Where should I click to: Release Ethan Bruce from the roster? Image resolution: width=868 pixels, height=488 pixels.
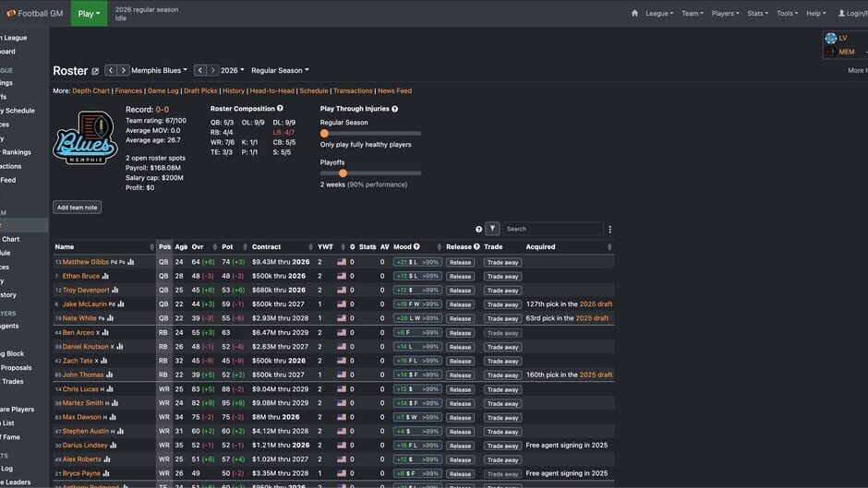(x=460, y=276)
